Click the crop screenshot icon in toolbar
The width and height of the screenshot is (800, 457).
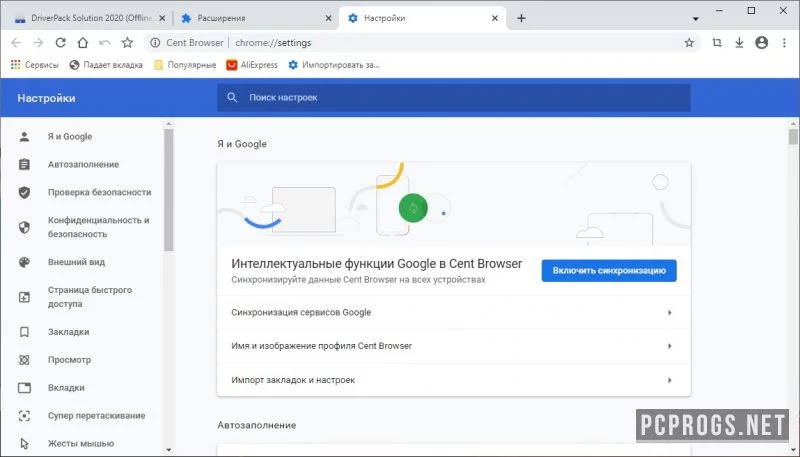pos(717,43)
